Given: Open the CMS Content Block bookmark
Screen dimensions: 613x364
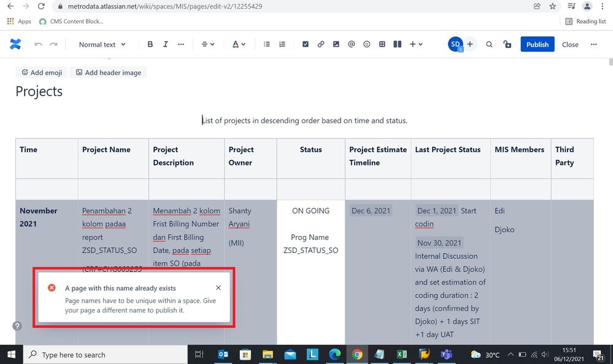Looking at the screenshot, I should (71, 21).
